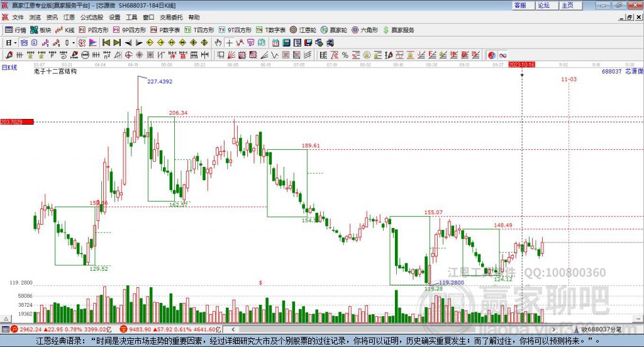Click the blue-red infinity loop icon
Screen dimensions: 644x347
tap(502, 55)
